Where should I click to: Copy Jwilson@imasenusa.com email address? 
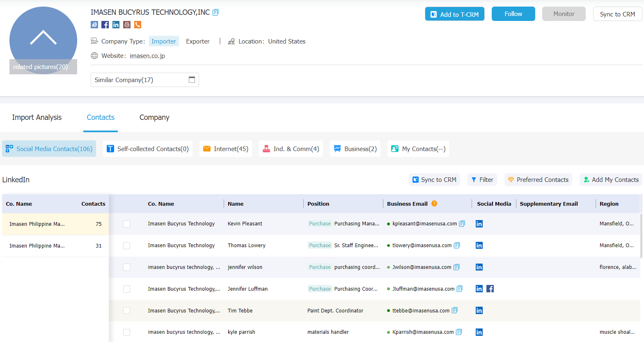(456, 267)
